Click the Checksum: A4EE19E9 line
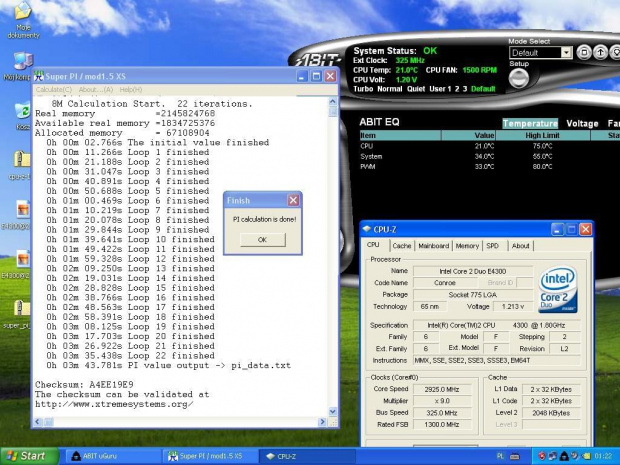This screenshot has height=465, width=620. [x=84, y=384]
